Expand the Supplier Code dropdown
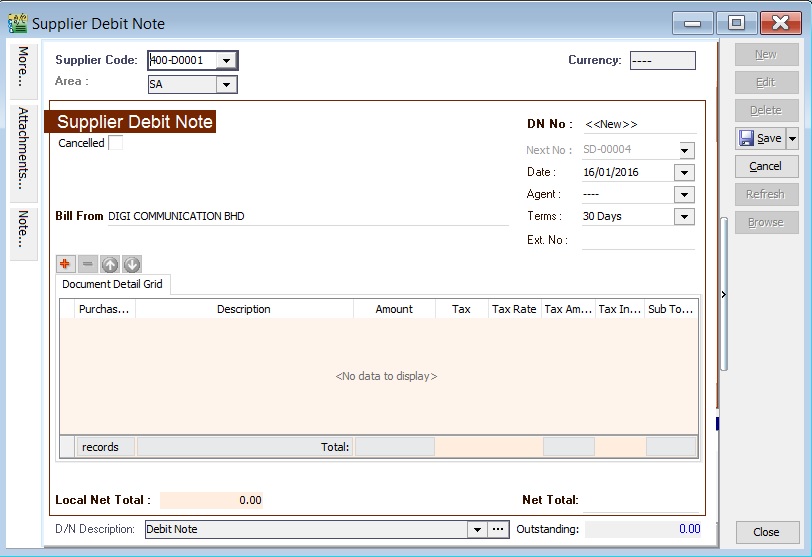This screenshot has height=557, width=812. coord(226,61)
